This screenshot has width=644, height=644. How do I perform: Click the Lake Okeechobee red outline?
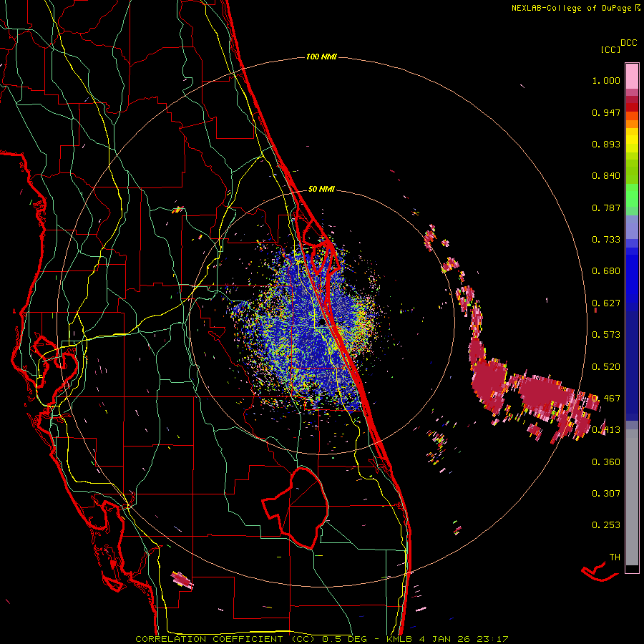point(296,507)
